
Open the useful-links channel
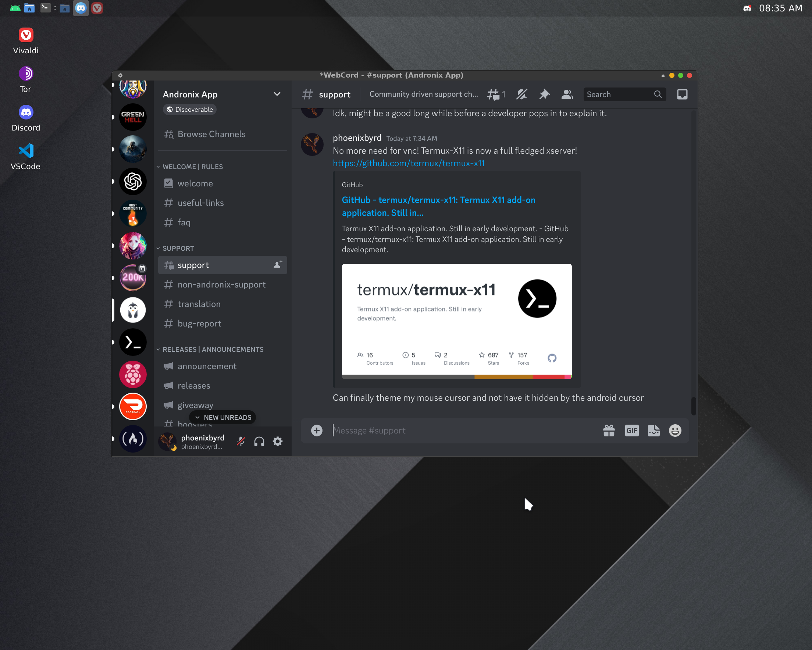coord(222,203)
